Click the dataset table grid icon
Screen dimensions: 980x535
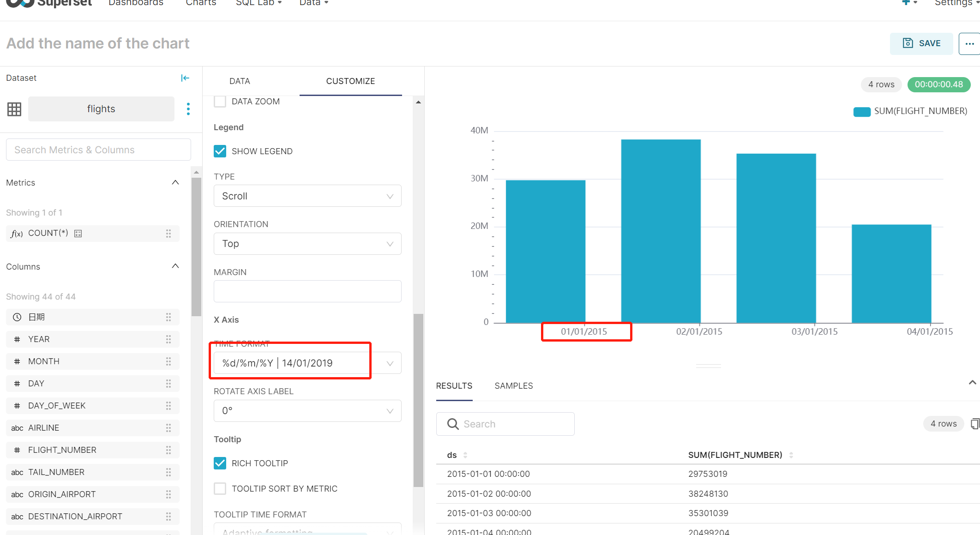pyautogui.click(x=14, y=109)
